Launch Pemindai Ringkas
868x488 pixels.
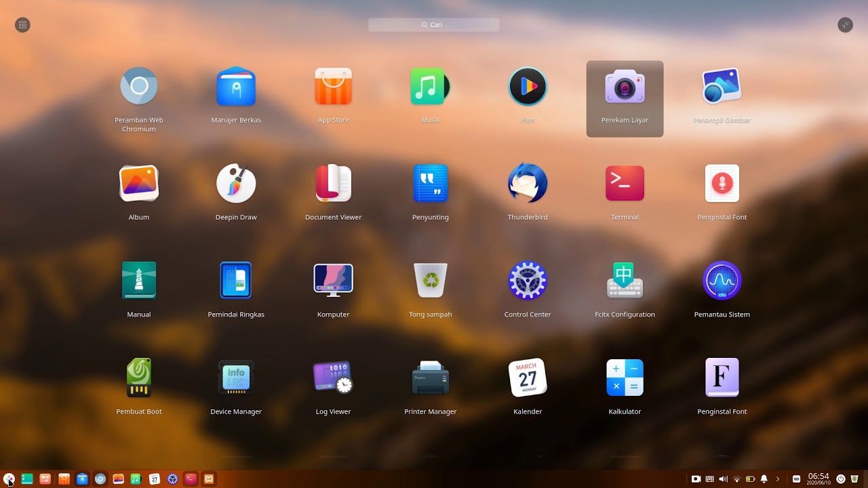point(236,281)
